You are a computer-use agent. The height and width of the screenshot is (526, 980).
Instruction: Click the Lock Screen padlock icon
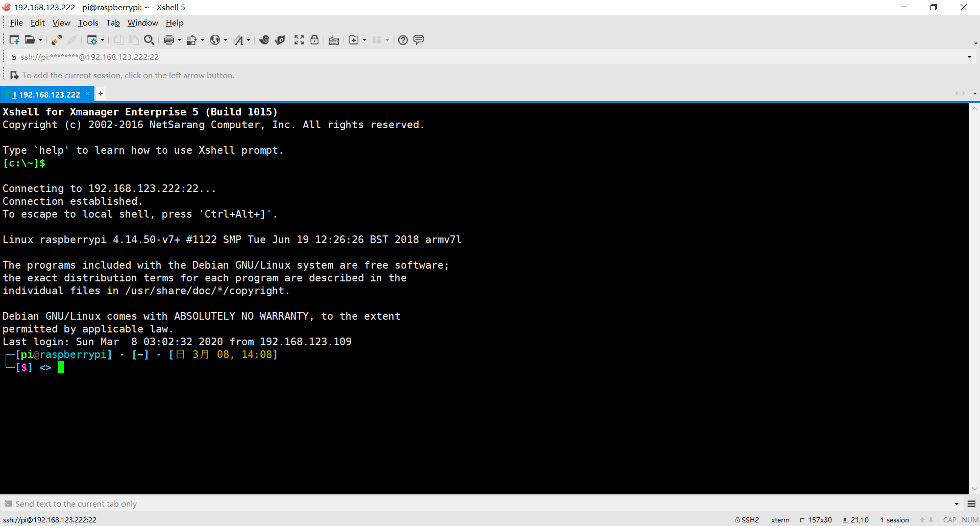(x=314, y=40)
